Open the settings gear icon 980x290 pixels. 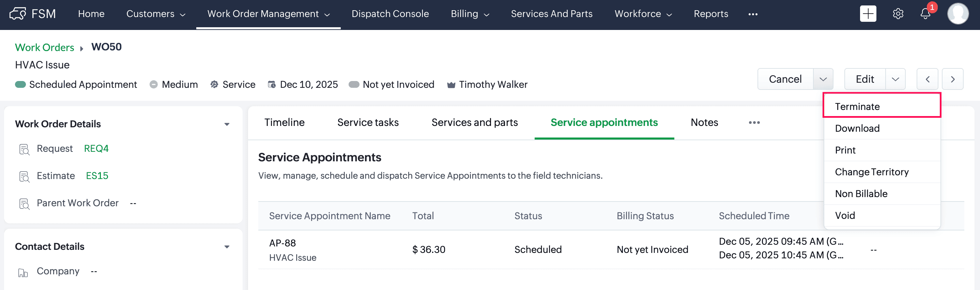click(x=898, y=14)
